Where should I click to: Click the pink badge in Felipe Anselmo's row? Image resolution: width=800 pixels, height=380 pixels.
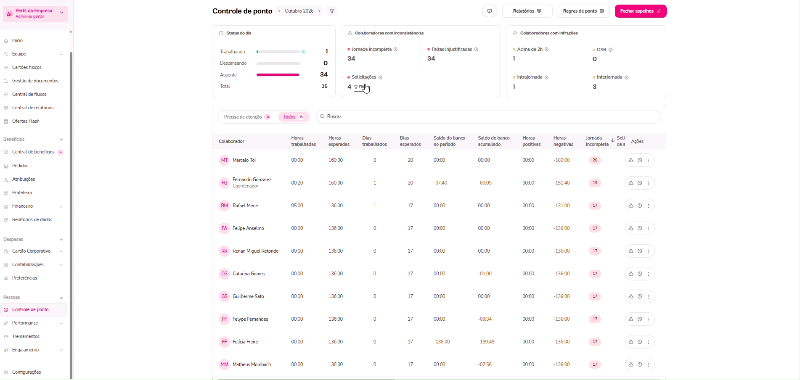pyautogui.click(x=595, y=228)
